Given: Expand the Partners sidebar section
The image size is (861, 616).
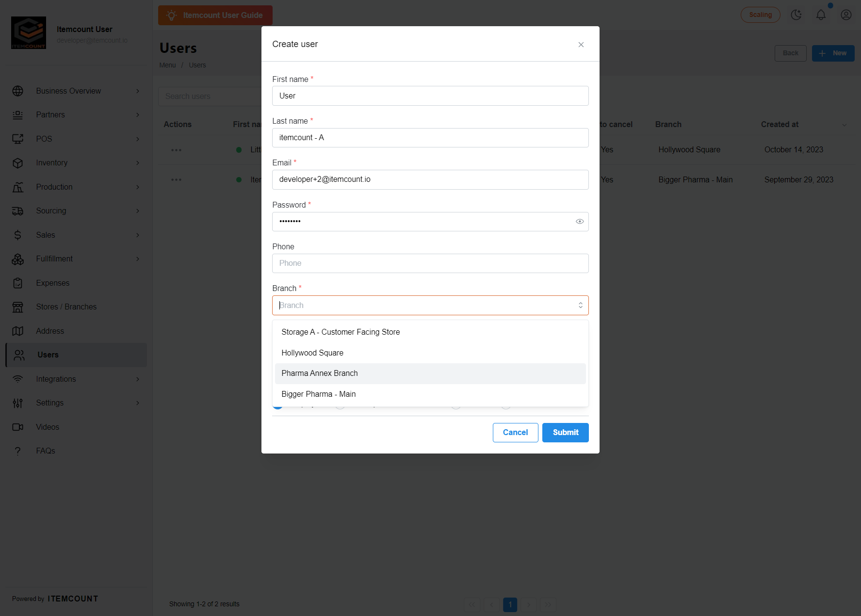Looking at the screenshot, I should 77,115.
